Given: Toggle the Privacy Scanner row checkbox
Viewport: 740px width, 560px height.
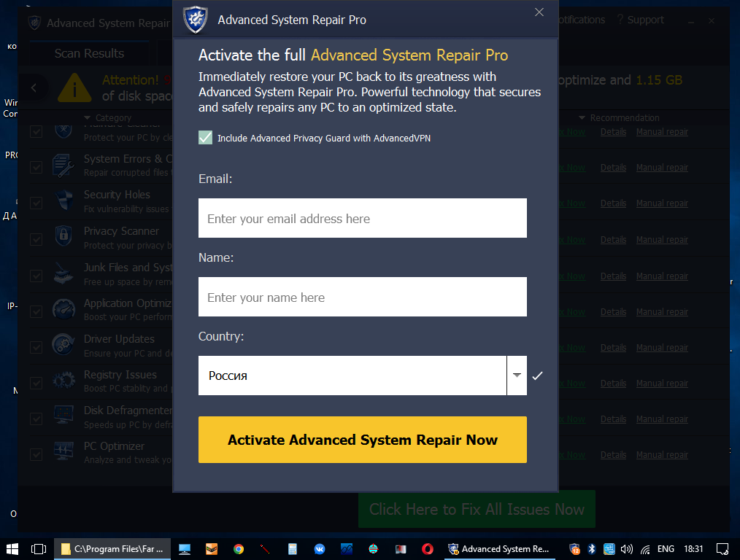Looking at the screenshot, I should (x=36, y=239).
